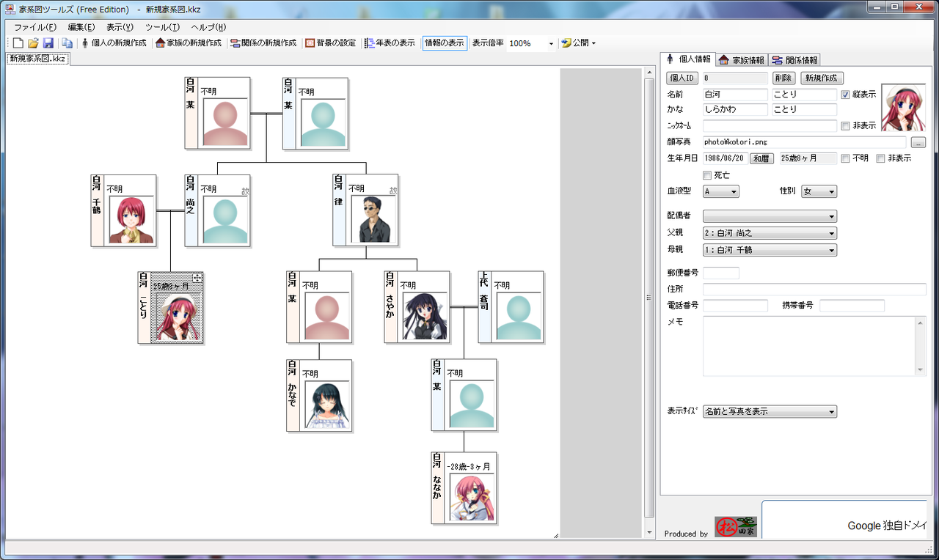Click the 個人ID button
This screenshot has width=939, height=560.
(x=682, y=78)
